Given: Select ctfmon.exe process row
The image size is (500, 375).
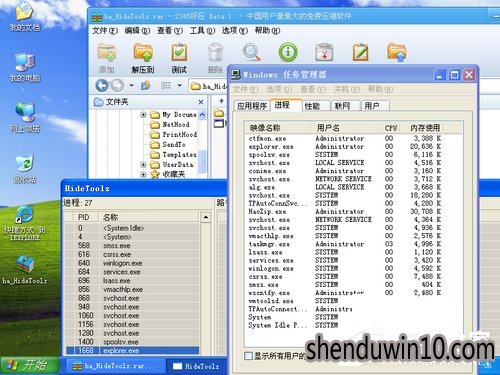Looking at the screenshot, I should tap(345, 138).
